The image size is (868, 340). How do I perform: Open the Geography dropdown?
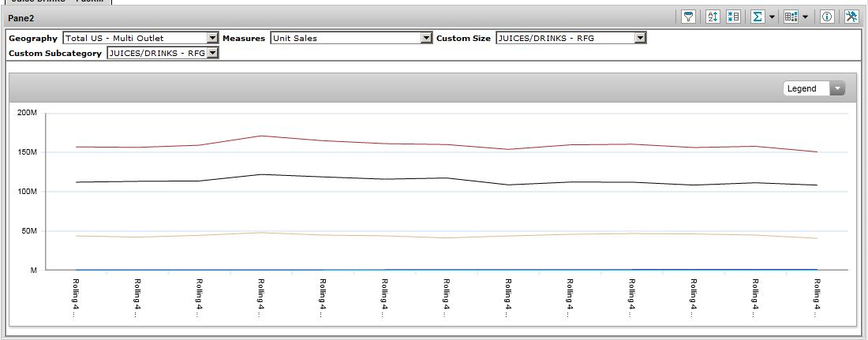click(211, 38)
